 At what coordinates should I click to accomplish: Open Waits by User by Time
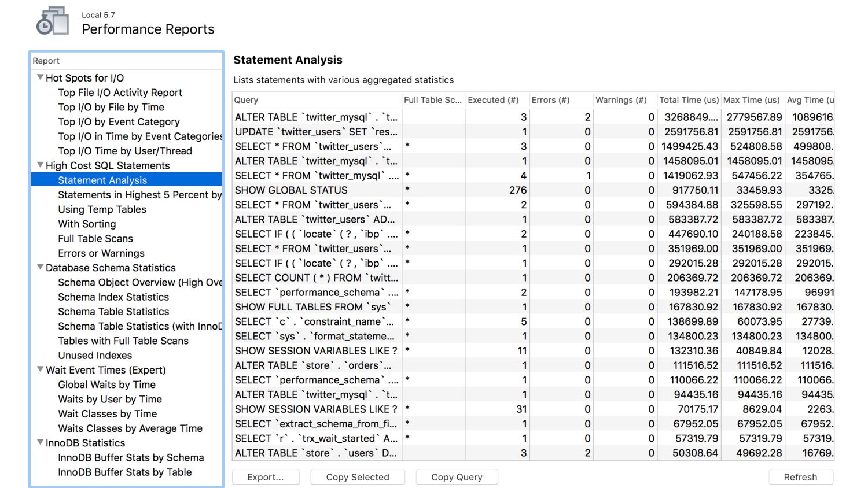110,399
